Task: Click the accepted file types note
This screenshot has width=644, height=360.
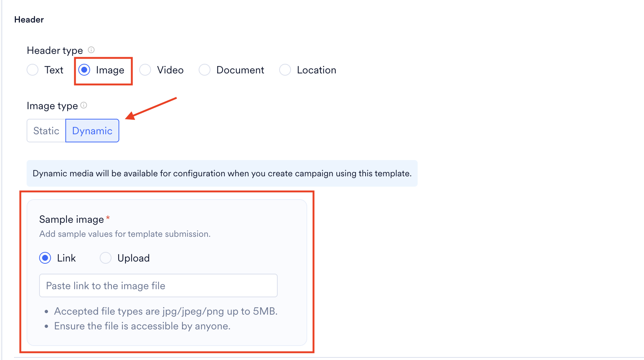Action: (166, 311)
